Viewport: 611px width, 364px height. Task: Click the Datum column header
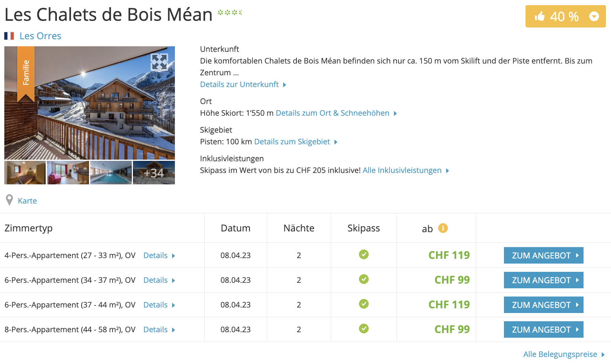click(235, 228)
